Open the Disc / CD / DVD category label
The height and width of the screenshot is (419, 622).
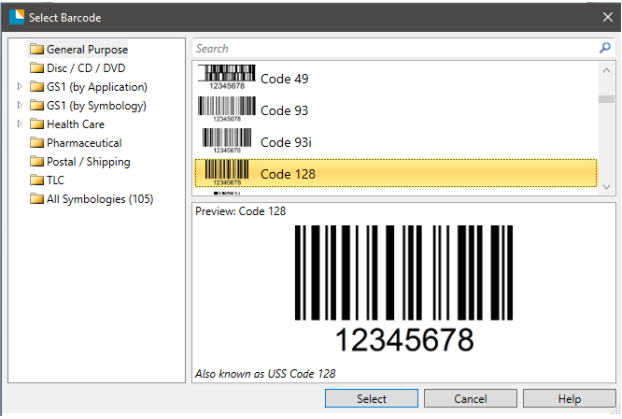(x=86, y=68)
